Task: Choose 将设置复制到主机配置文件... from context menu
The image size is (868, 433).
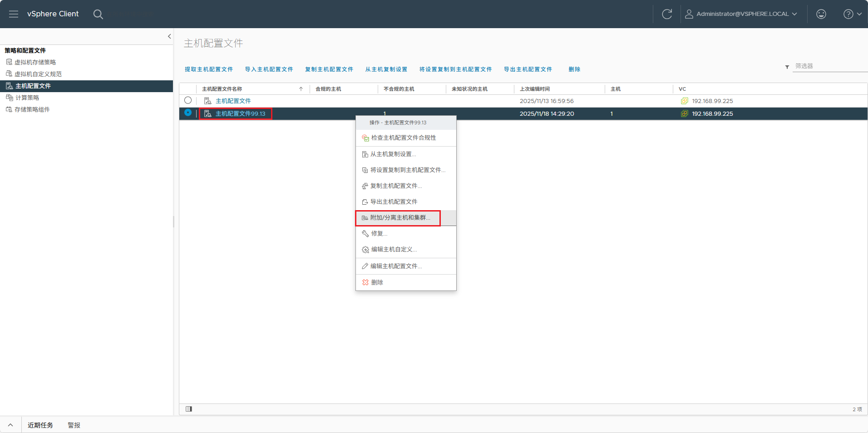Action: point(406,170)
